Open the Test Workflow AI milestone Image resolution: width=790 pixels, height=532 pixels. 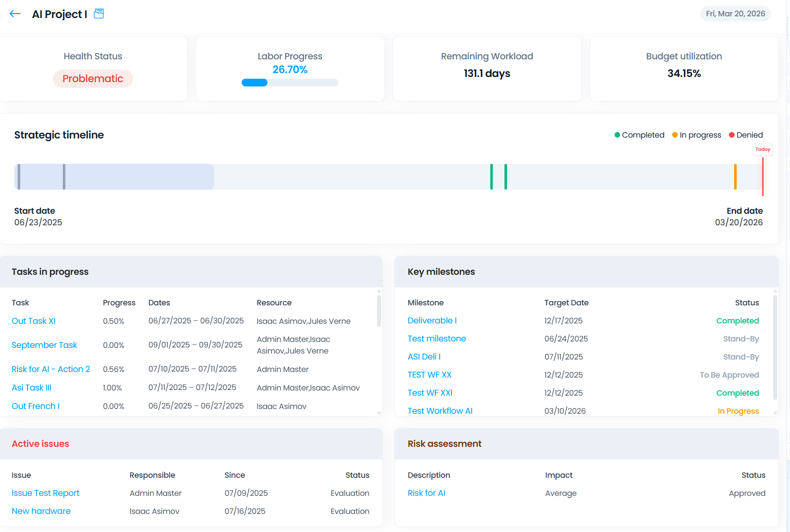pos(440,411)
